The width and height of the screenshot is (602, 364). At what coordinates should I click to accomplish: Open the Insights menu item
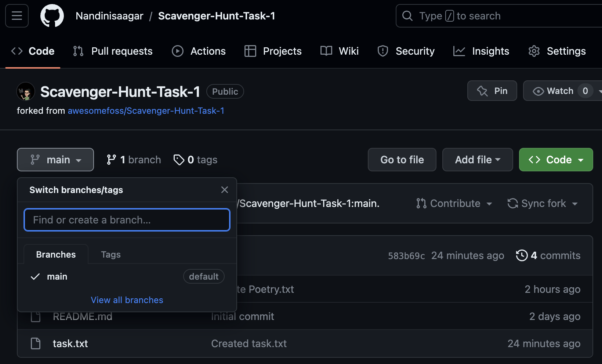[481, 51]
